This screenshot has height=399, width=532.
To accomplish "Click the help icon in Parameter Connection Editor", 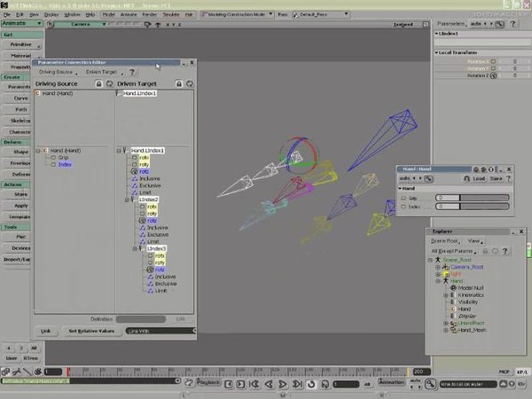I will click(x=132, y=72).
